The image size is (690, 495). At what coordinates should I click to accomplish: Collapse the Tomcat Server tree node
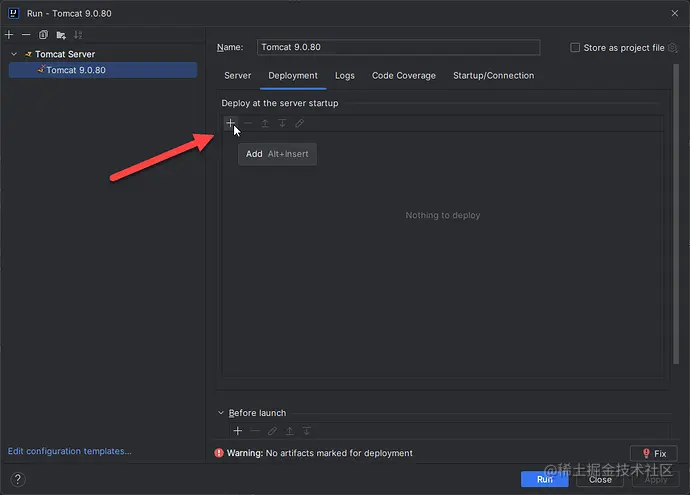pos(14,54)
